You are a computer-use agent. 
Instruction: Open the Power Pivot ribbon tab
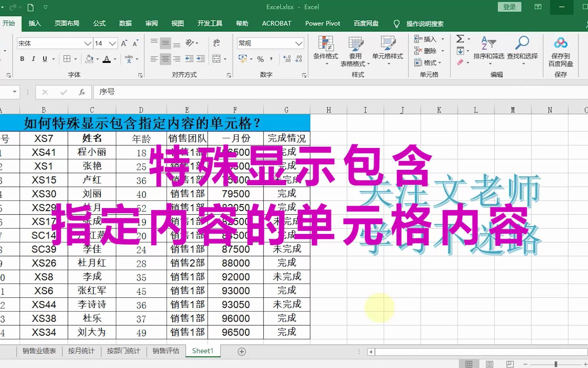click(322, 23)
